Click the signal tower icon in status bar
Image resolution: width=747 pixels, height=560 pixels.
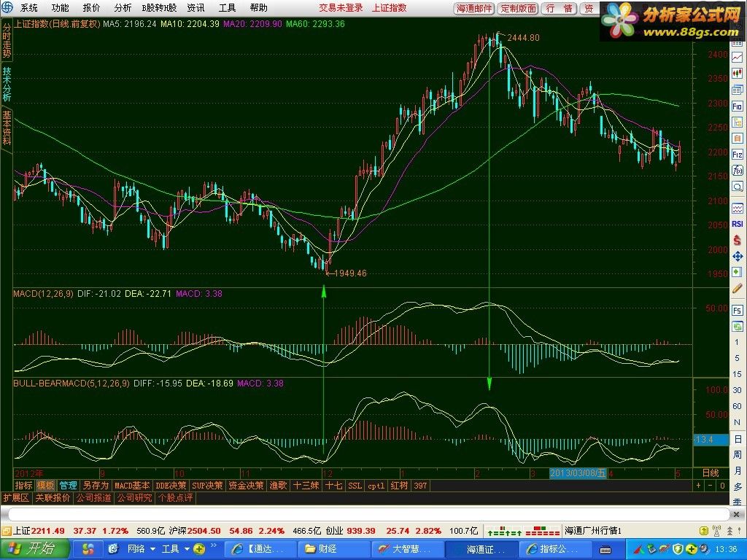[716, 531]
